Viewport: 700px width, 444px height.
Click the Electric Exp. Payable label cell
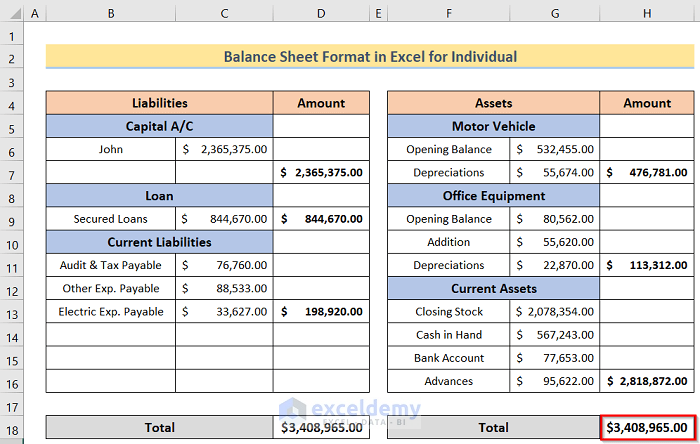click(110, 312)
